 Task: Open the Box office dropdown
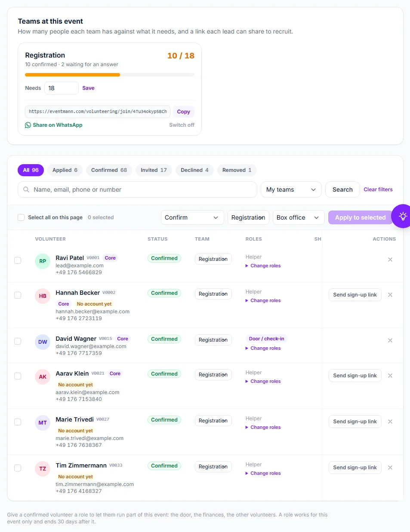click(299, 217)
